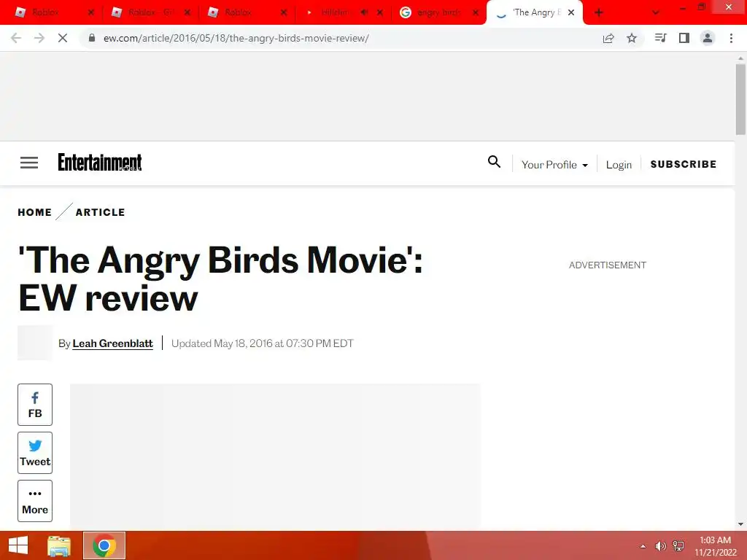
Task: Mute the audio-playing tab speaker icon
Action: click(365, 12)
